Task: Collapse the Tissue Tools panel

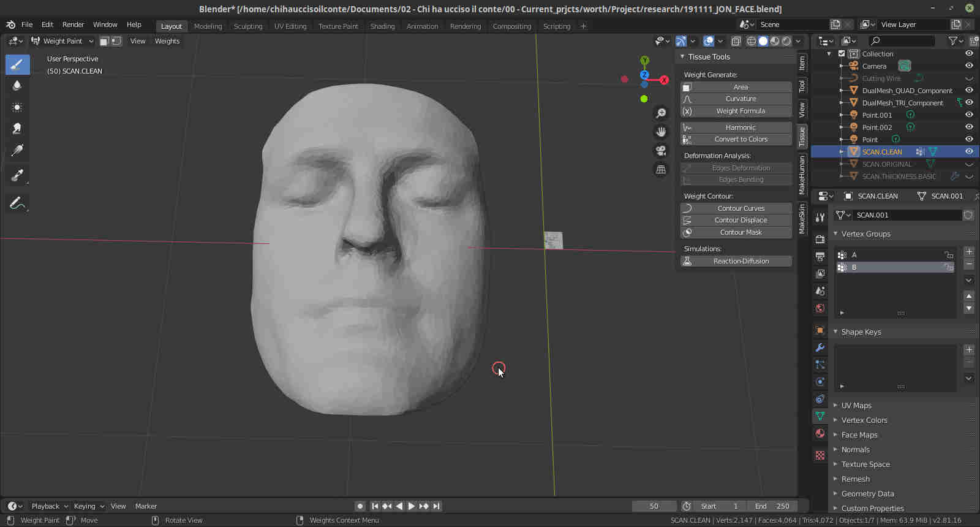Action: coord(682,56)
